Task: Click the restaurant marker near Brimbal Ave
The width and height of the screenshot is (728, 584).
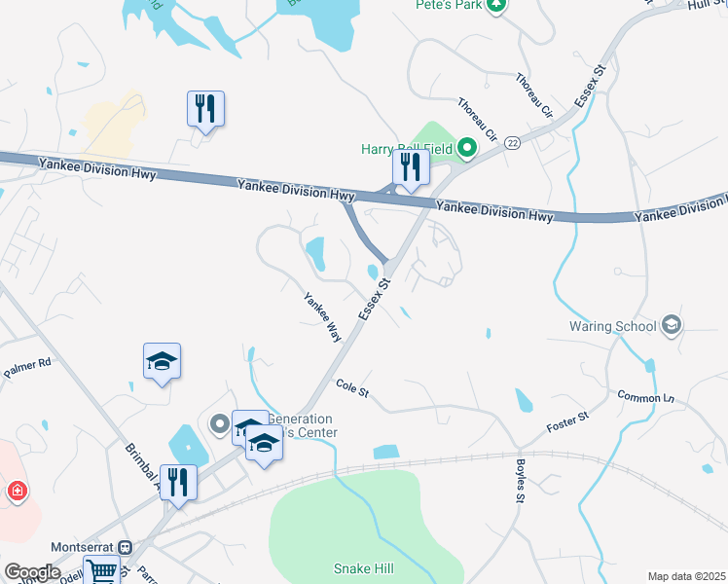Action: [x=178, y=484]
